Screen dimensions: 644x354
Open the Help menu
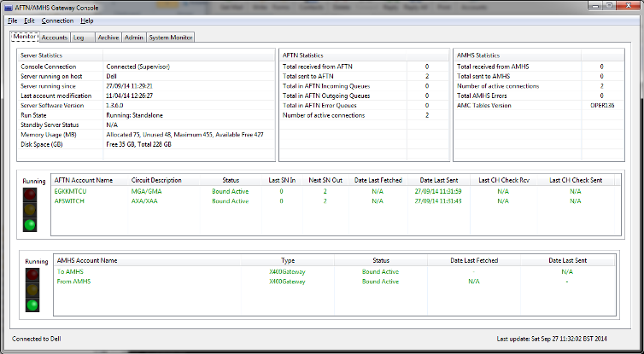(x=87, y=20)
